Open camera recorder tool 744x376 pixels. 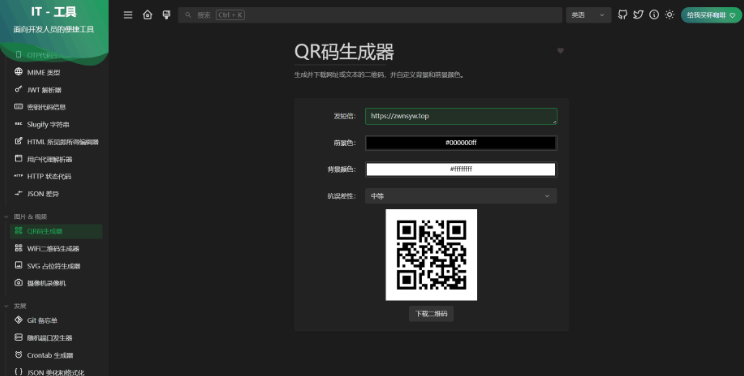[56, 283]
